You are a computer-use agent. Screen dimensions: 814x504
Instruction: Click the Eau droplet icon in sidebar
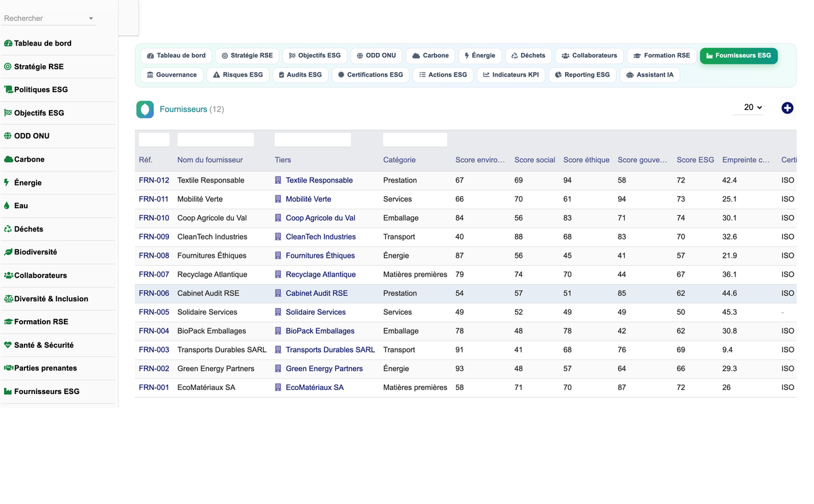coord(7,206)
